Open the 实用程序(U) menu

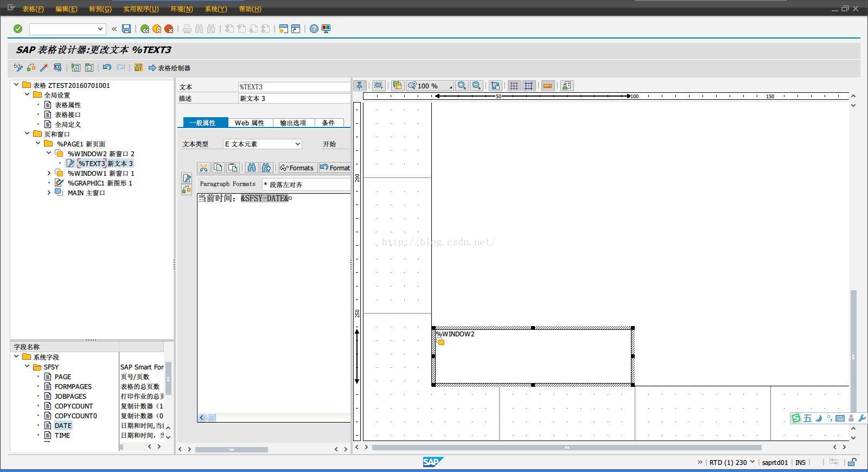(x=141, y=9)
